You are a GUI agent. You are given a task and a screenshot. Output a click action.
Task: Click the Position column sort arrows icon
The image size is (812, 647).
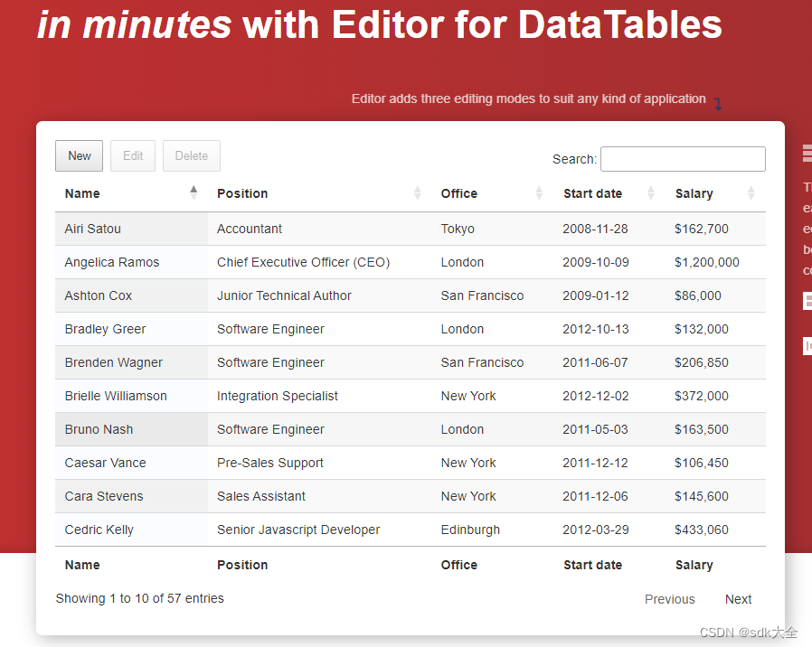(418, 193)
